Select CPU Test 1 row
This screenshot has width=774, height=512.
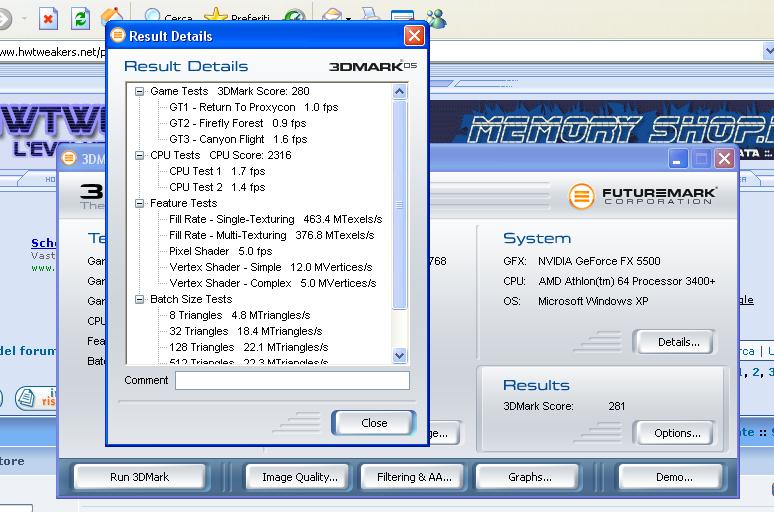click(217, 171)
